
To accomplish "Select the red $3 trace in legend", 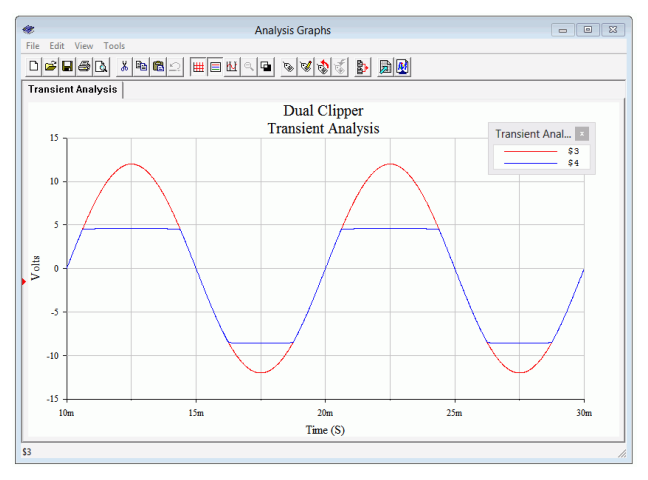I will 541,151.
